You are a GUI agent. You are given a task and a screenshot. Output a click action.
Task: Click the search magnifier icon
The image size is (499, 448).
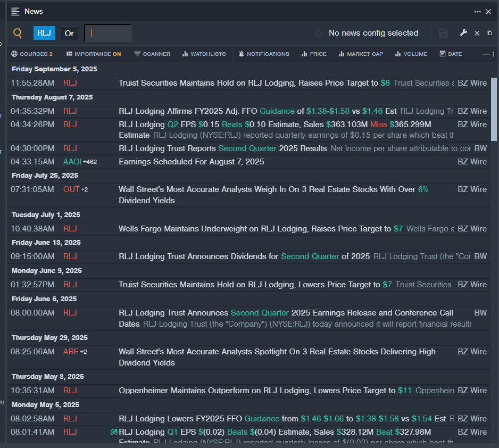tap(18, 33)
